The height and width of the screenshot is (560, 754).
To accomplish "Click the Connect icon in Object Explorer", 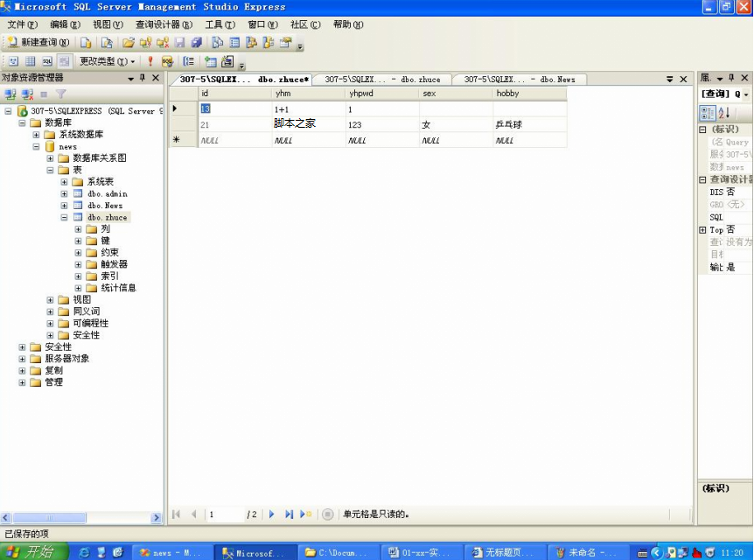I will (x=10, y=94).
